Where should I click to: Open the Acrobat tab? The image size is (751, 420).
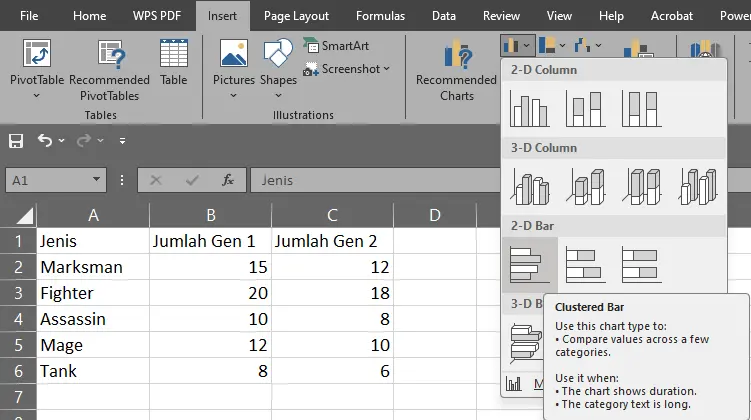point(671,16)
